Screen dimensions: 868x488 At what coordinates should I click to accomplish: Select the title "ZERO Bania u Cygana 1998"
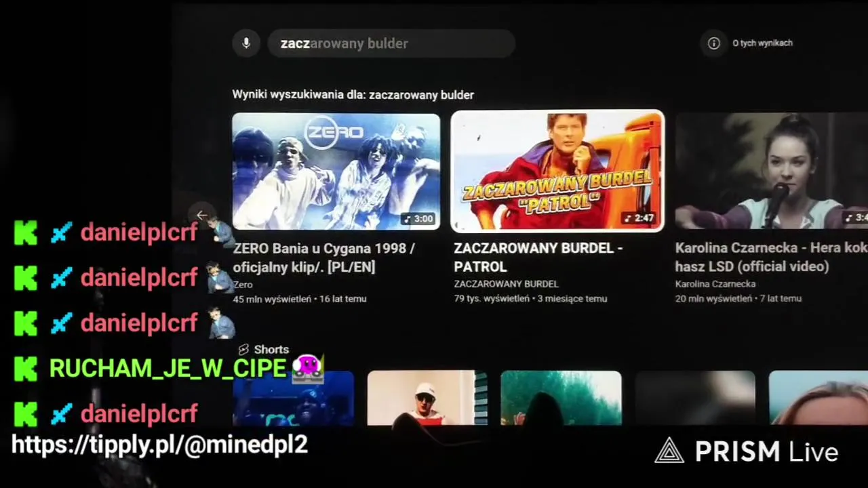[324, 258]
